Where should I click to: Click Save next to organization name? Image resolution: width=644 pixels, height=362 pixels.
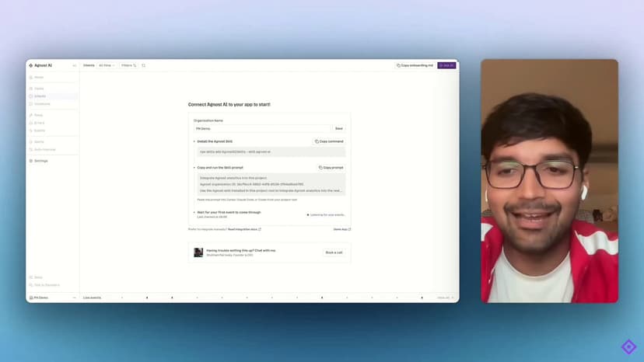tap(339, 128)
